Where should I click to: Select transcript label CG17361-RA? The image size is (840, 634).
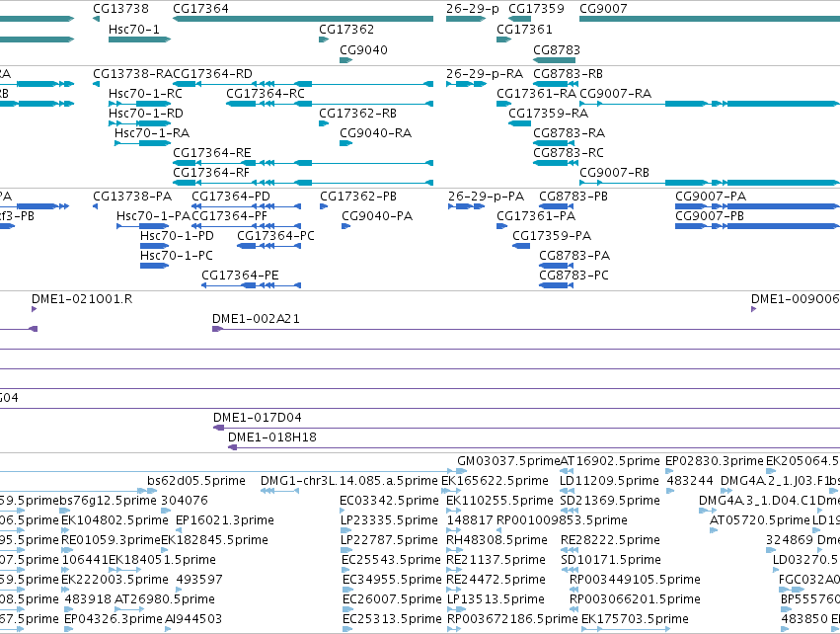[x=536, y=93]
